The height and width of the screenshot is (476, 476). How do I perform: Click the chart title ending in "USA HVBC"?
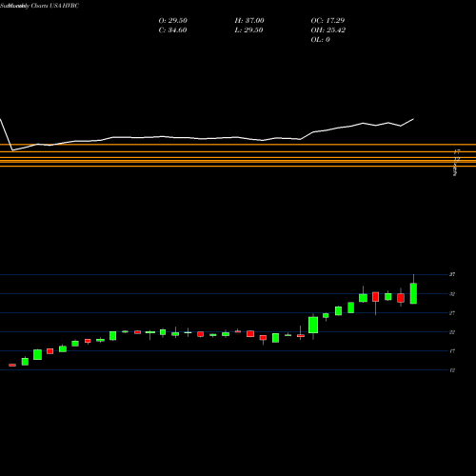(x=40, y=6)
